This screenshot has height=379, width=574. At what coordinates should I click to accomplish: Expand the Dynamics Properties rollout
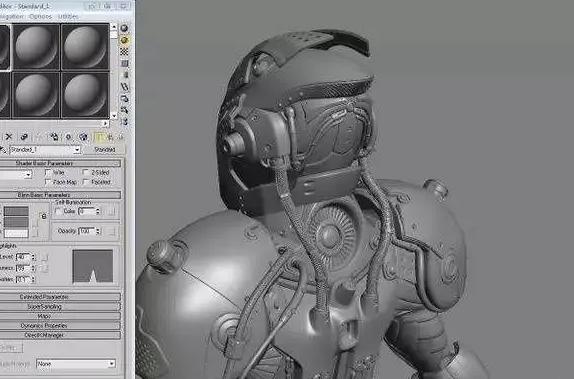[60, 325]
